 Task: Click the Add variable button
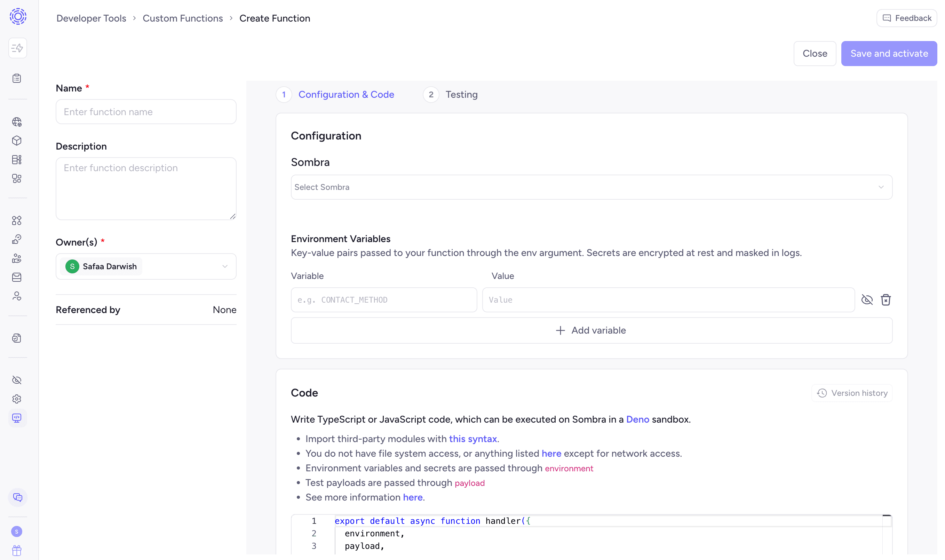click(x=591, y=330)
